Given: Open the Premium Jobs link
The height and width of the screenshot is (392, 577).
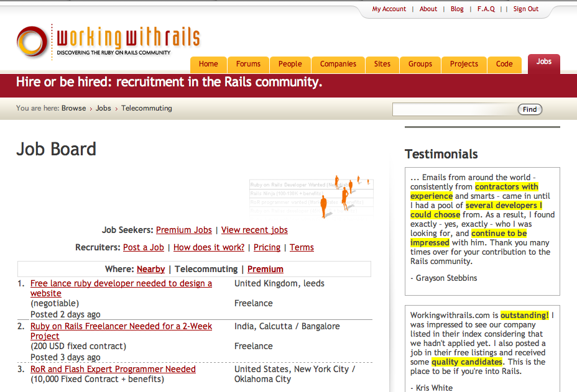Looking at the screenshot, I should (x=184, y=230).
